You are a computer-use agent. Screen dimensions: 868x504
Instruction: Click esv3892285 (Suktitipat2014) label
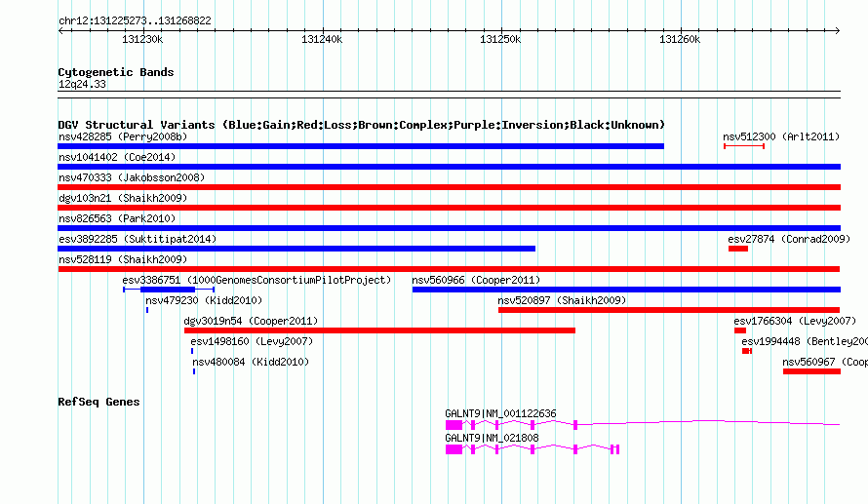pyautogui.click(x=138, y=239)
